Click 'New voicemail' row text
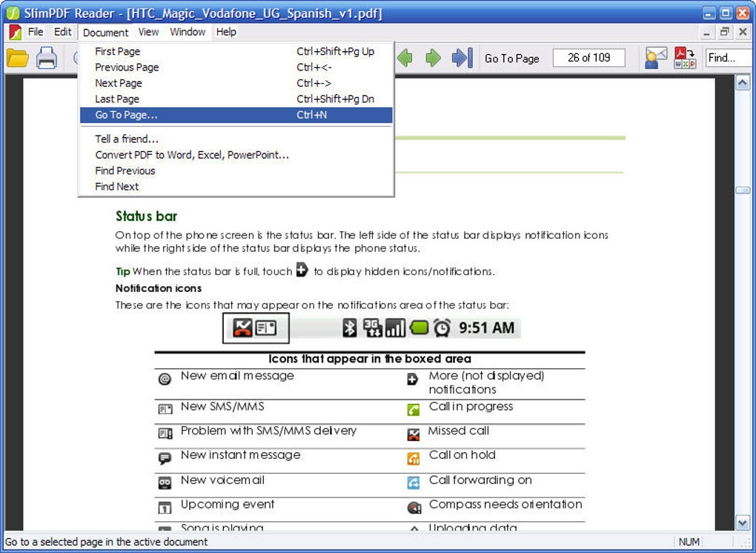This screenshot has height=553, width=756. pos(222,480)
